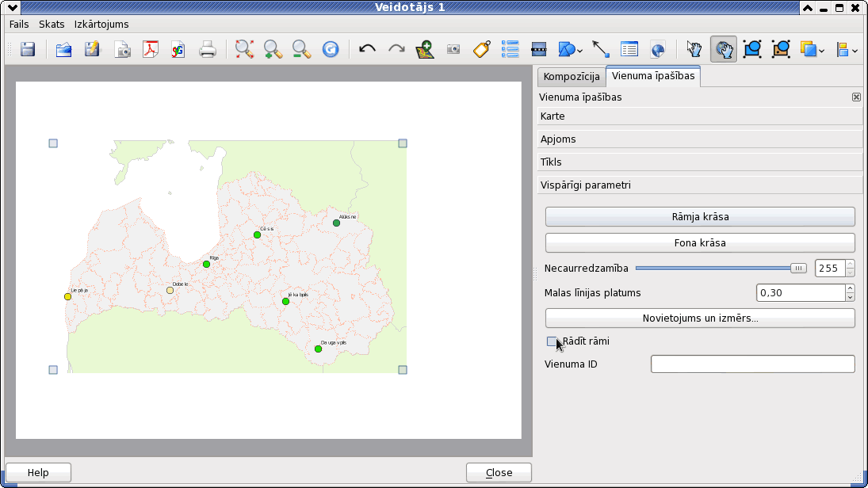Export the composition as SVG

point(178,49)
